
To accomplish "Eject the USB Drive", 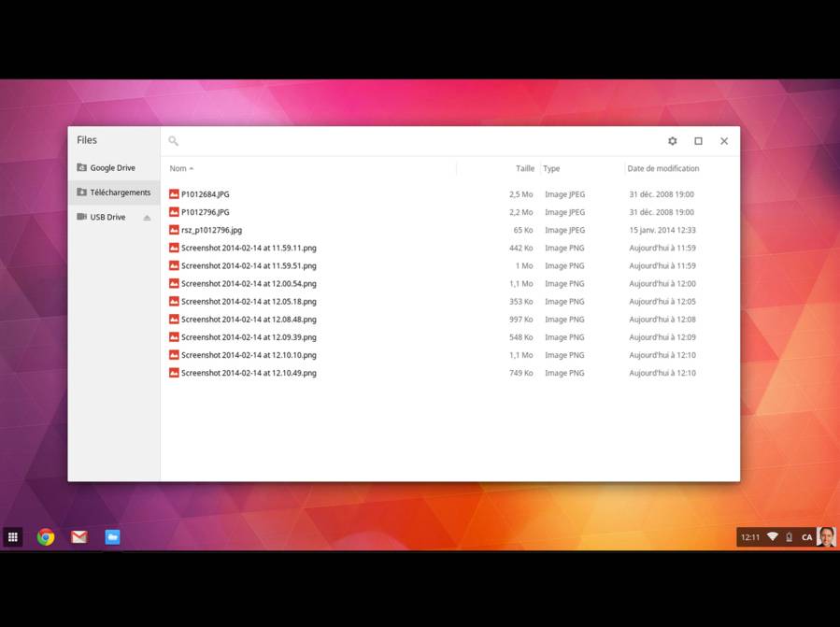I will point(147,218).
